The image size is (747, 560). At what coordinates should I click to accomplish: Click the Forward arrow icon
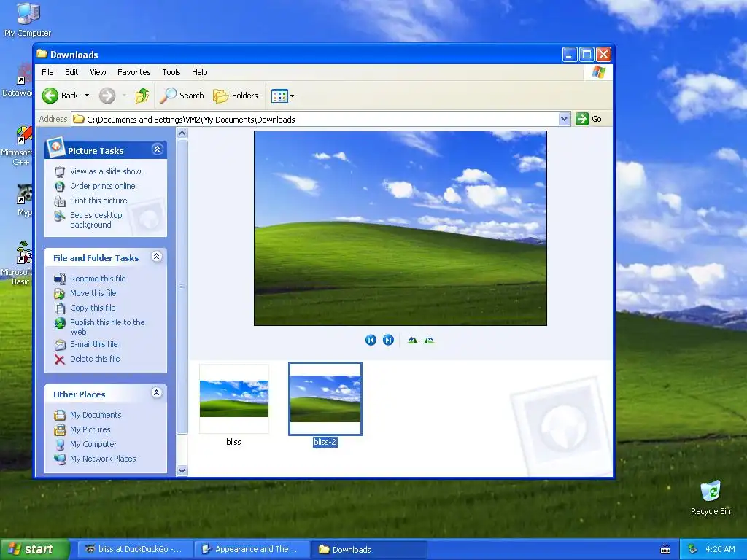107,96
